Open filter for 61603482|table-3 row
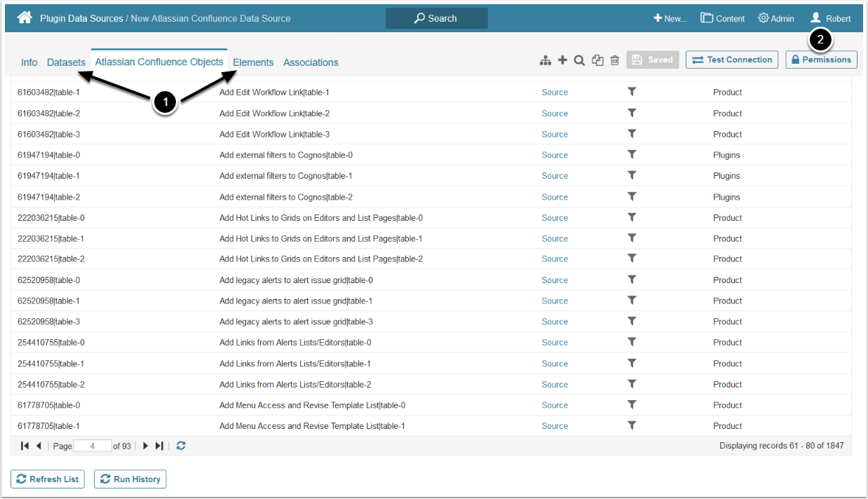 (632, 134)
